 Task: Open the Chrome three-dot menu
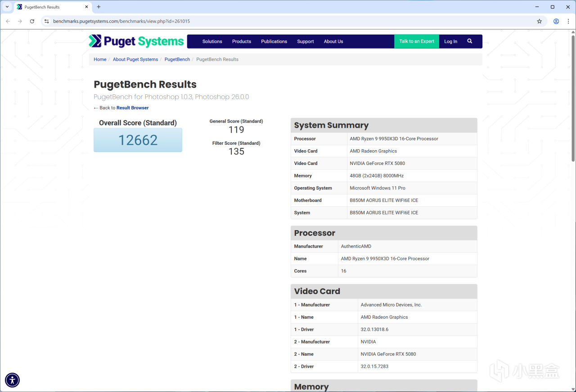click(568, 21)
